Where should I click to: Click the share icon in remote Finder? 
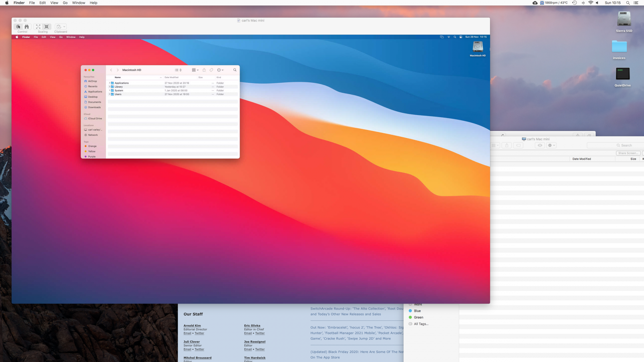pos(204,70)
